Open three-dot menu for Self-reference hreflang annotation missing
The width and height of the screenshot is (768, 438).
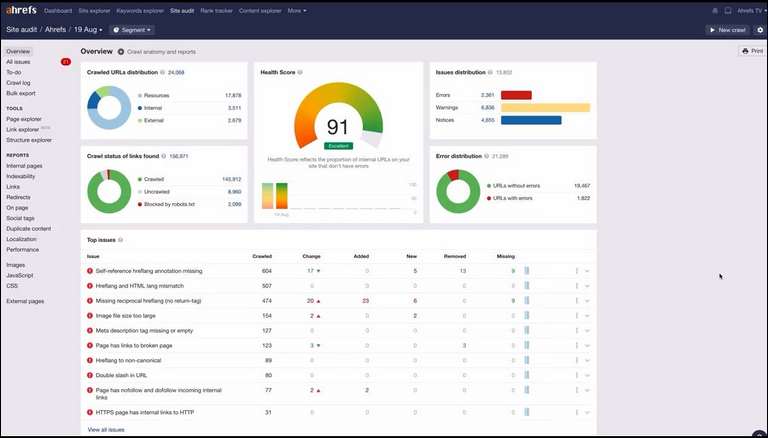coord(576,271)
